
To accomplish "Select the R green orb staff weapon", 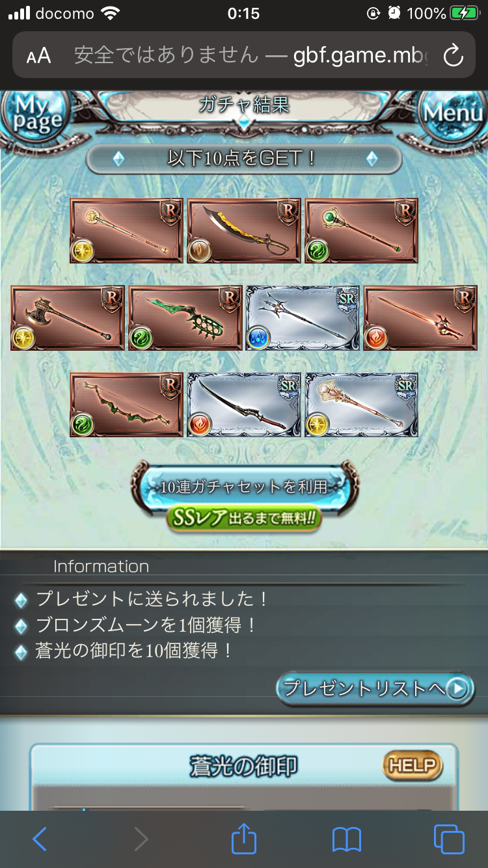I will 362,231.
